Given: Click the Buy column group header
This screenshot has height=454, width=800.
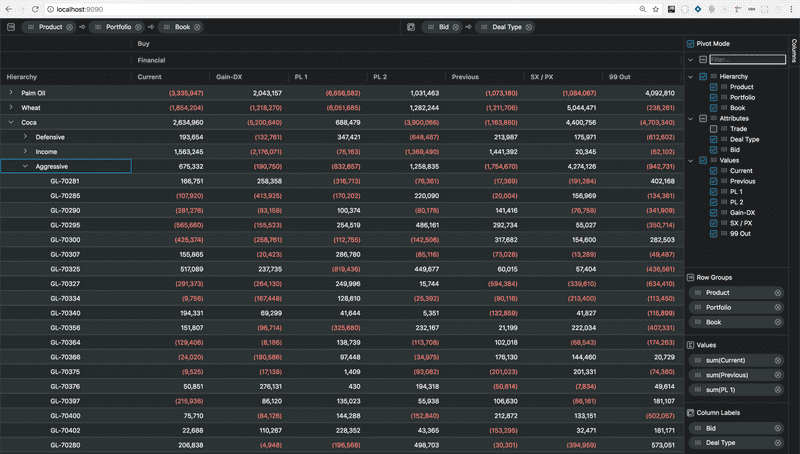Looking at the screenshot, I should point(143,44).
